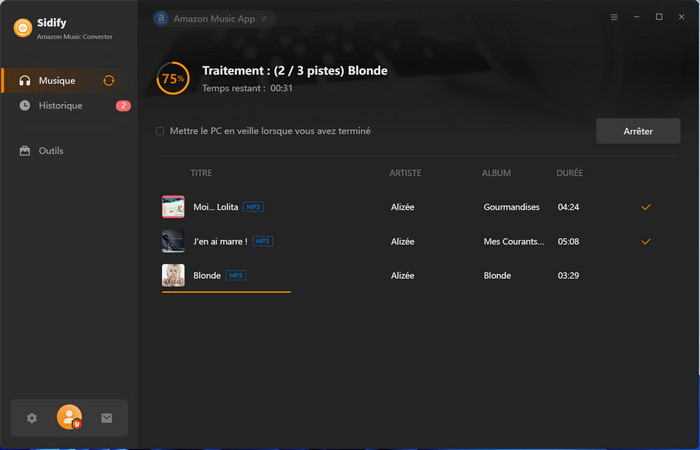Viewport: 700px width, 450px height.
Task: Switch to the Musique section
Action: (56, 80)
